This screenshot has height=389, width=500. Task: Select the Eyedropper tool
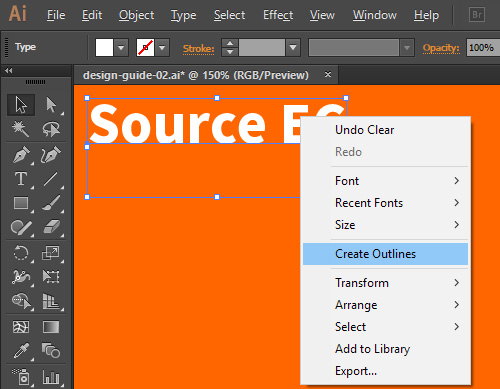point(21,351)
